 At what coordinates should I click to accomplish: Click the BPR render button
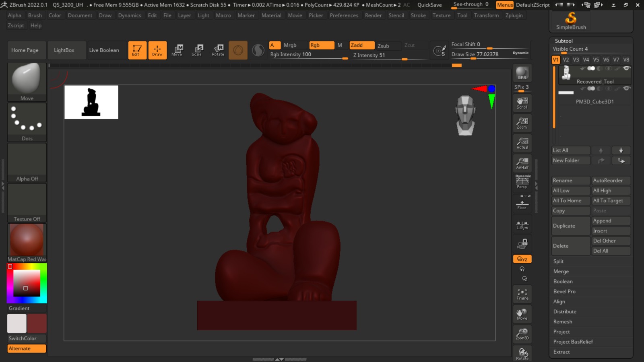(x=522, y=73)
